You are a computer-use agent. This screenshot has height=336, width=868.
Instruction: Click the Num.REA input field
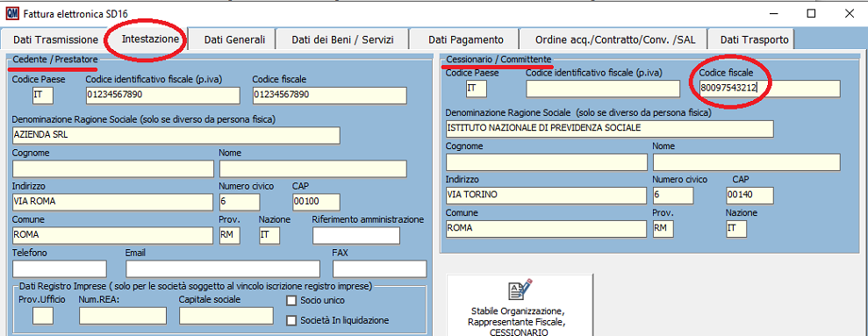pos(123,316)
